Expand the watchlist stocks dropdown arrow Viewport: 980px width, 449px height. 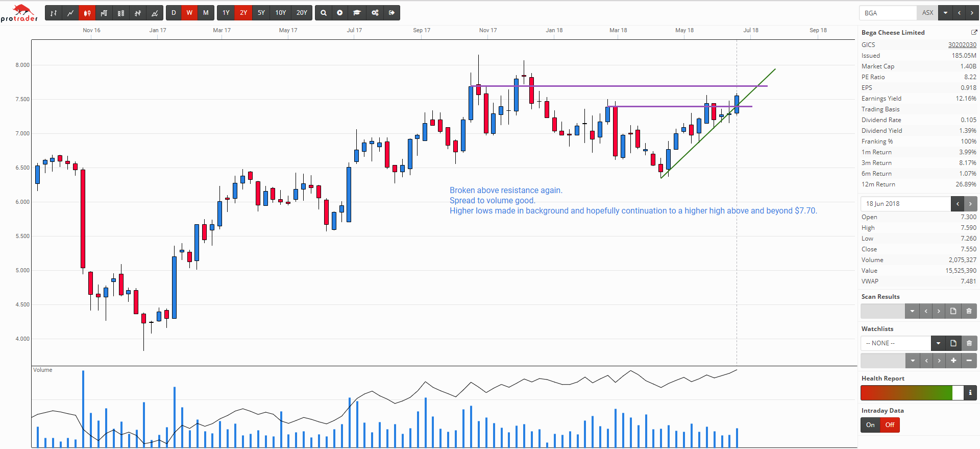click(x=913, y=361)
